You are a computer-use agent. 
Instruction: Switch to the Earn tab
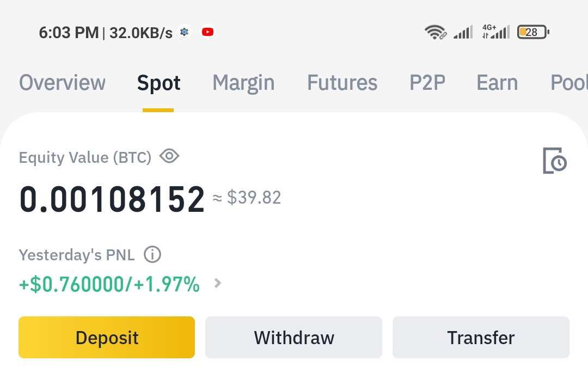(497, 83)
